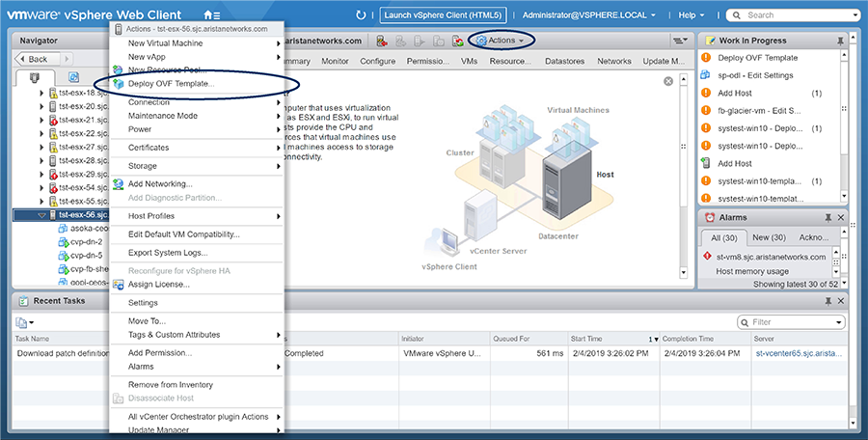Pin the Work In Progress panel
This screenshot has height=440, width=868.
(x=840, y=41)
